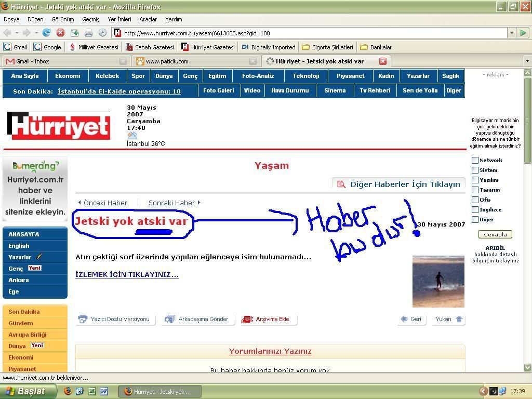Launch Word from the quick launch bar
This screenshot has width=532, height=399.
[x=104, y=391]
